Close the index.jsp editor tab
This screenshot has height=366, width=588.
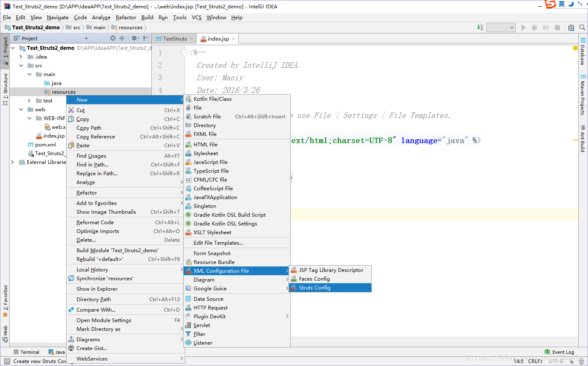click(233, 39)
